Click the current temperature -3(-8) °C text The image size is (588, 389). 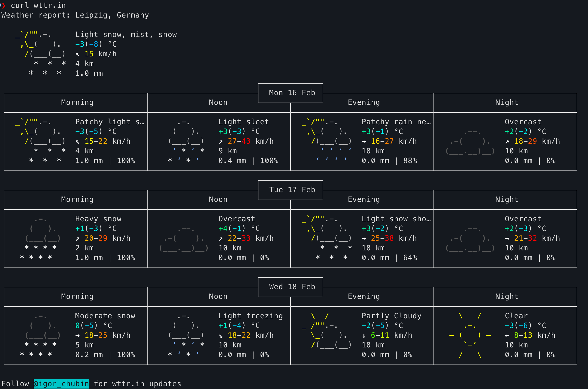96,44
